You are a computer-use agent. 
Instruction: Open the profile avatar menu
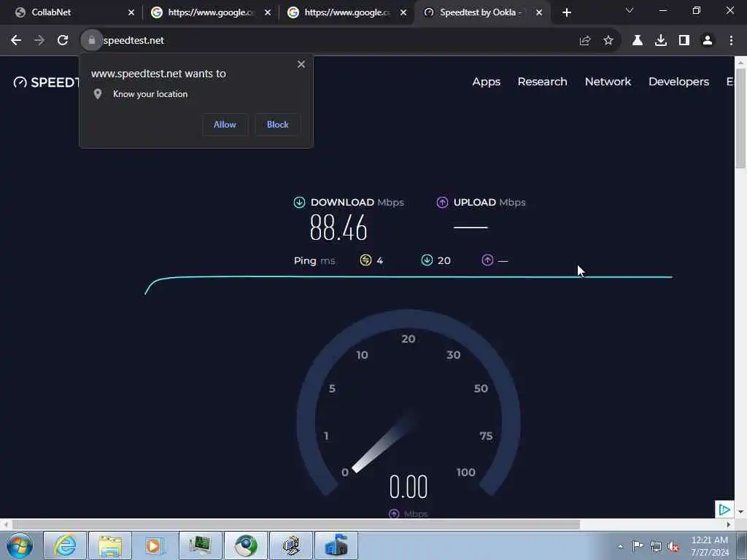click(x=708, y=41)
